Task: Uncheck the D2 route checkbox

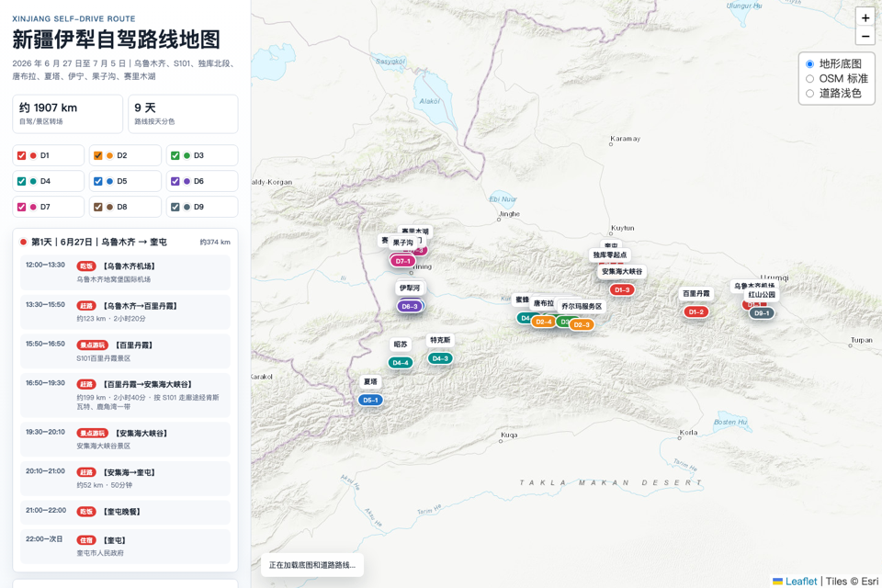Action: click(98, 155)
